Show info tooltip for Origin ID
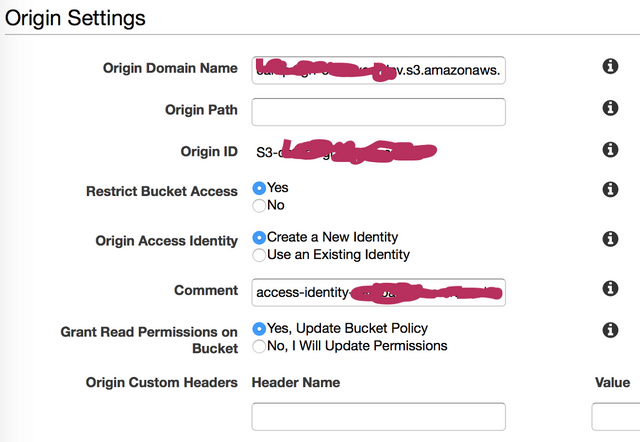 tap(610, 149)
